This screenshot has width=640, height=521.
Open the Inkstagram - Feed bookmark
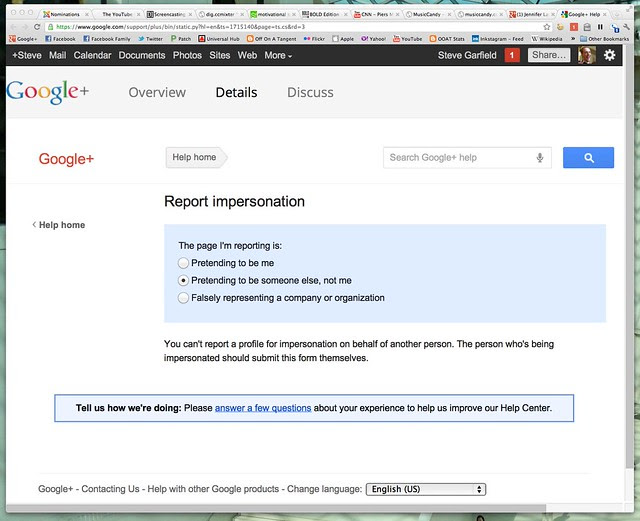[x=498, y=39]
